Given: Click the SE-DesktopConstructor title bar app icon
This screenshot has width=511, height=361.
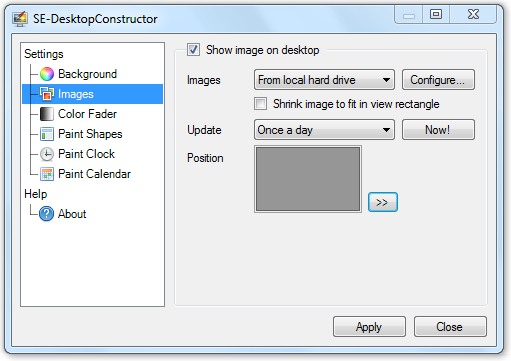Looking at the screenshot, I should [x=20, y=19].
